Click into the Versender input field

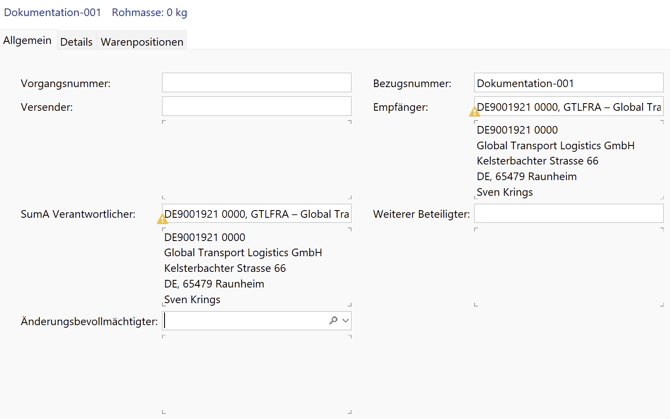(256, 106)
